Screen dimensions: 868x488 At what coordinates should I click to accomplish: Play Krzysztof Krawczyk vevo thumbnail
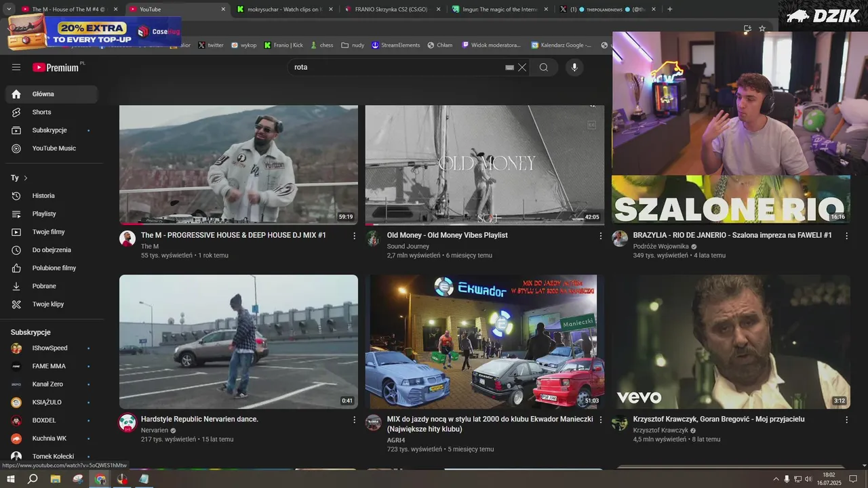point(731,342)
